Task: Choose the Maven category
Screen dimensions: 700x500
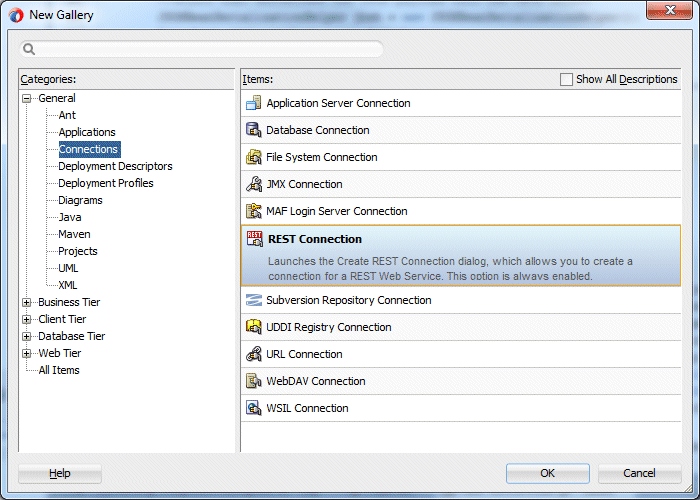Action: [74, 234]
